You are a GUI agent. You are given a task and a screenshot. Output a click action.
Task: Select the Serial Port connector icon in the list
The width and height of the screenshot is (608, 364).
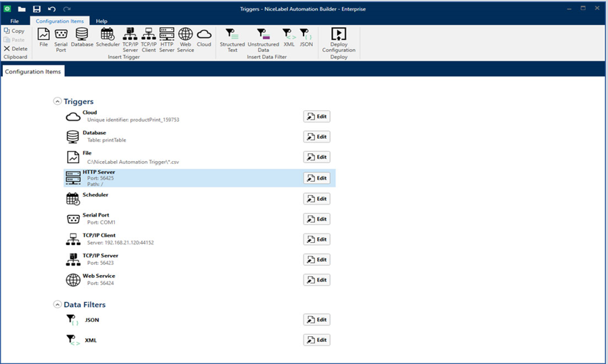click(x=73, y=219)
